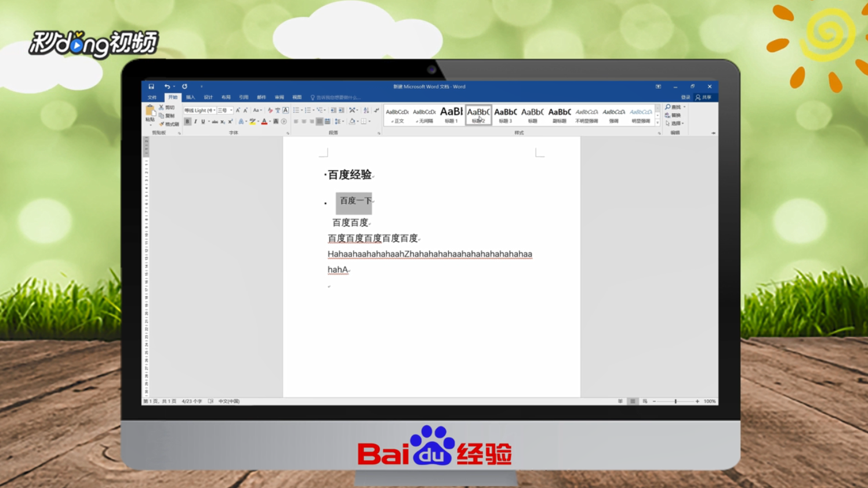Expand the Styles gallery More arrow
Viewport: 868px width, 488px height.
click(x=658, y=122)
